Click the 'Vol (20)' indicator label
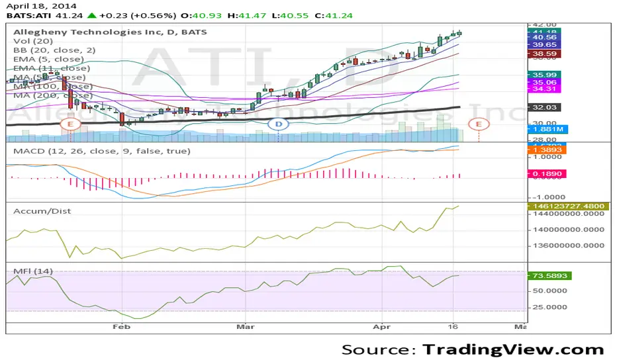 point(33,41)
